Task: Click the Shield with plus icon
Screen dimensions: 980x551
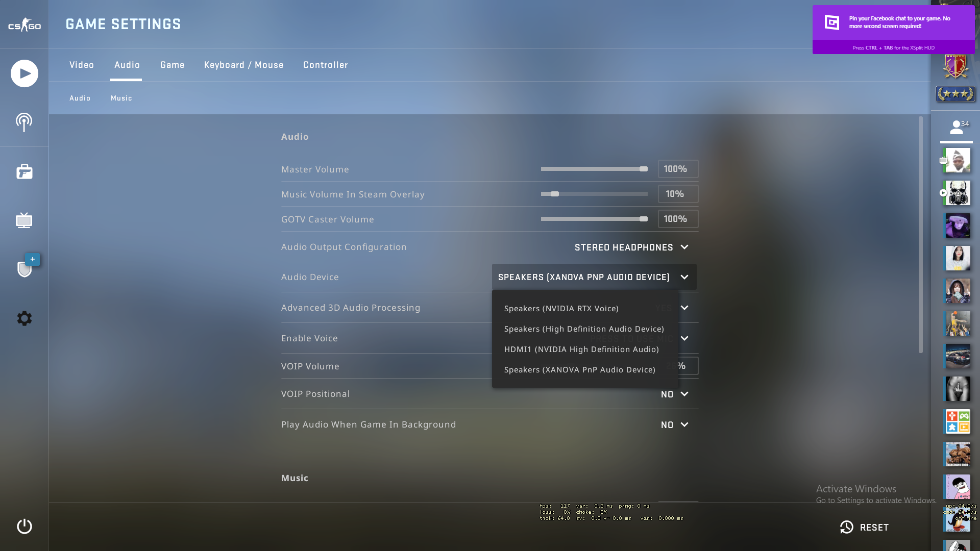Action: click(x=24, y=269)
